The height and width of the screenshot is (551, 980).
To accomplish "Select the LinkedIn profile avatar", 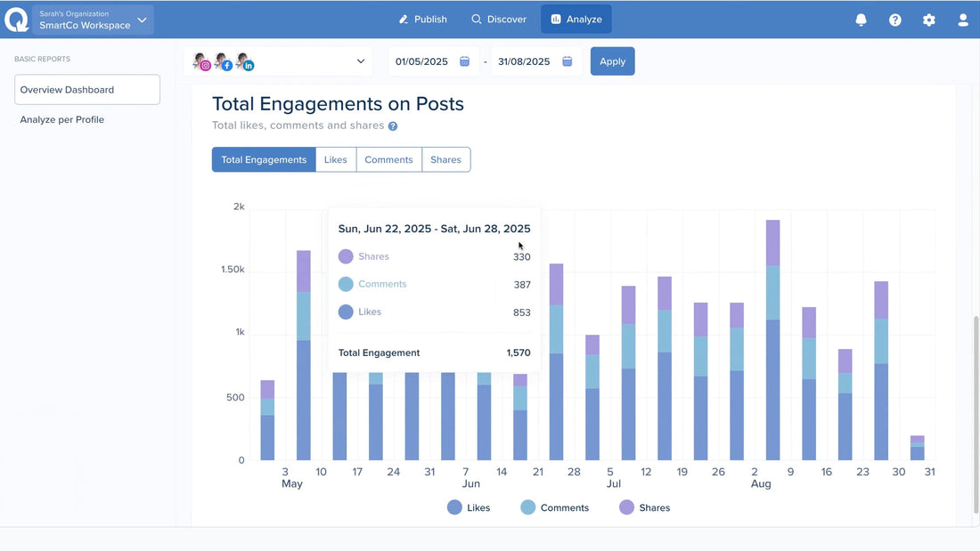I will click(244, 61).
